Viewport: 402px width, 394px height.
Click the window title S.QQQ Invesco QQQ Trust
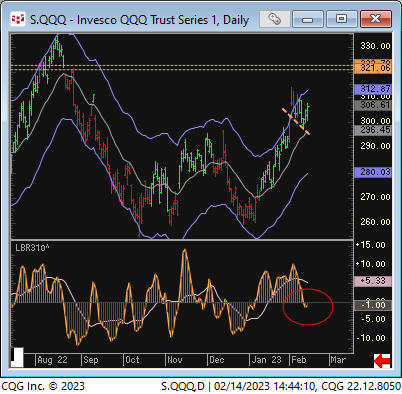pos(139,20)
